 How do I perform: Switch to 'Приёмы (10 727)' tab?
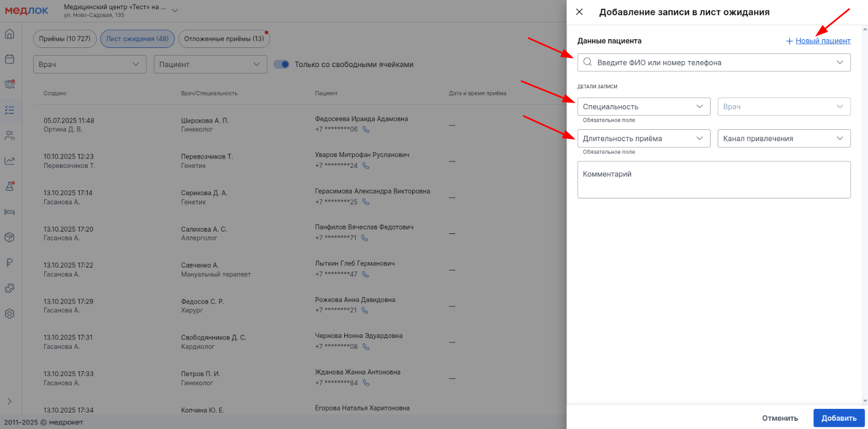tap(65, 39)
